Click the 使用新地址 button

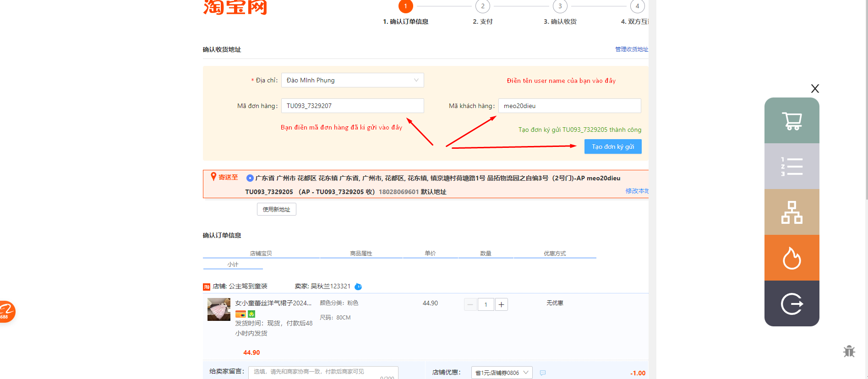click(x=277, y=209)
